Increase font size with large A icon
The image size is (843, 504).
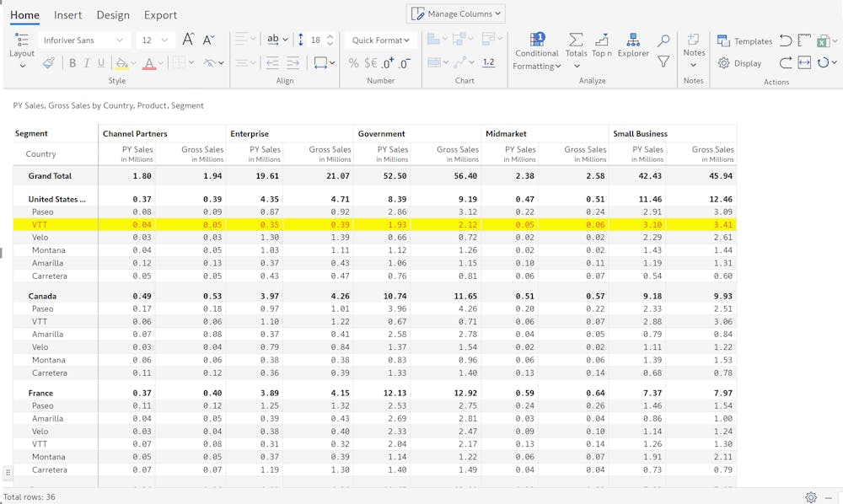tap(188, 40)
